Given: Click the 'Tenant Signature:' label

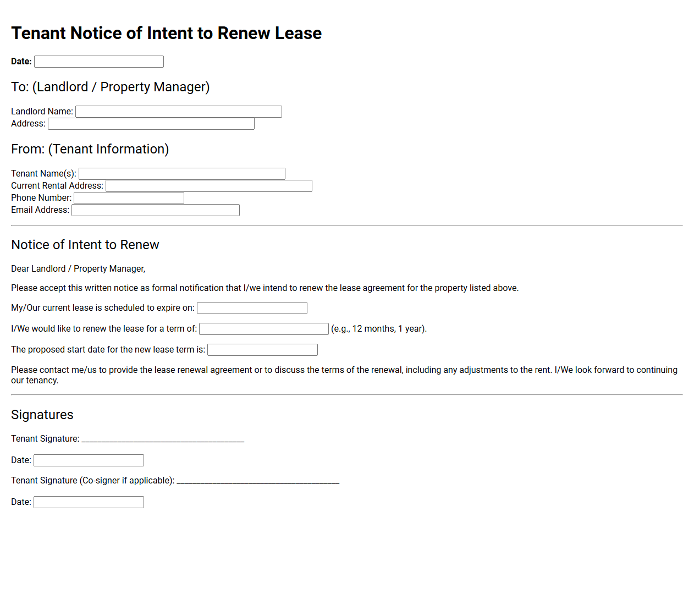Looking at the screenshot, I should pos(45,439).
